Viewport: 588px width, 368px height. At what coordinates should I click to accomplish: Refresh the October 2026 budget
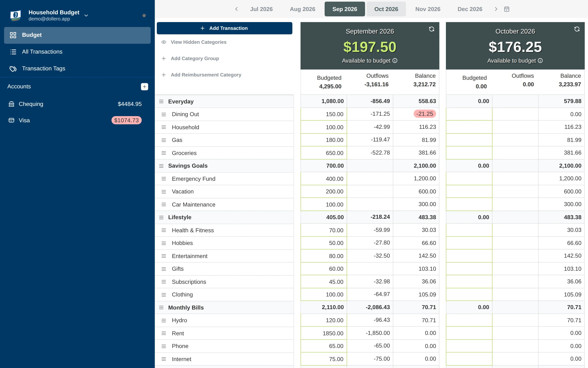577,29
